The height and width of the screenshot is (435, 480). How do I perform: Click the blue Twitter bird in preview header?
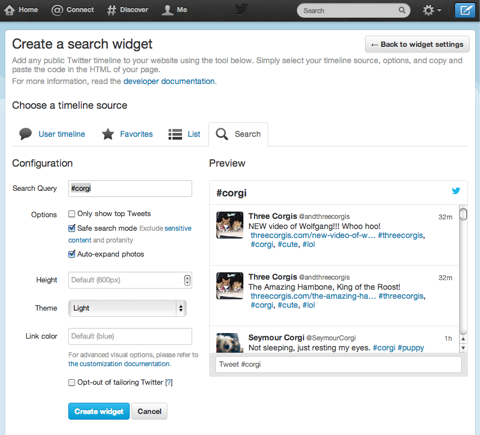(x=456, y=191)
